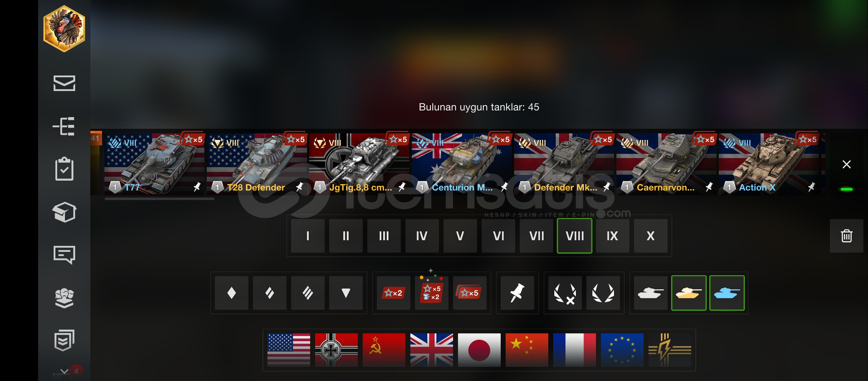Screen dimensions: 868x381
Task: Open the mail inbox icon
Action: pos(64,83)
